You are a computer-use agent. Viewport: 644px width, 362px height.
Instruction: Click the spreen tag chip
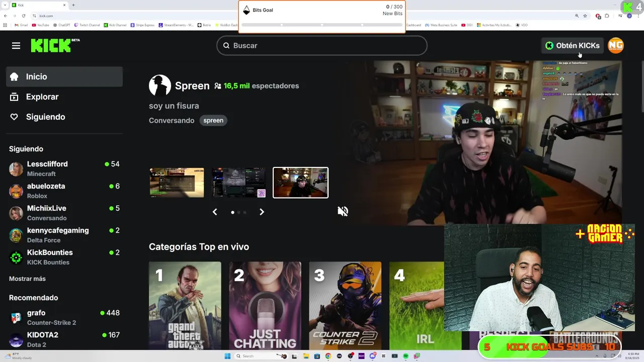coord(213,120)
